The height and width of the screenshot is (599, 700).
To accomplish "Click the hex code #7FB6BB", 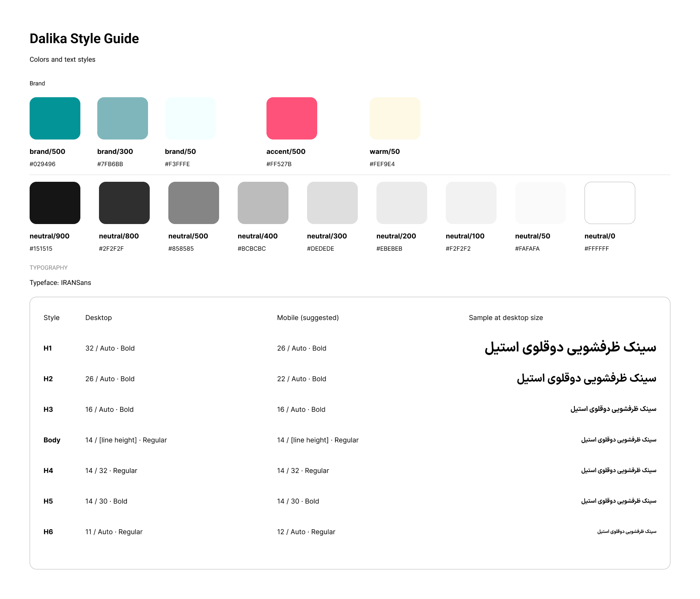I will (x=110, y=164).
